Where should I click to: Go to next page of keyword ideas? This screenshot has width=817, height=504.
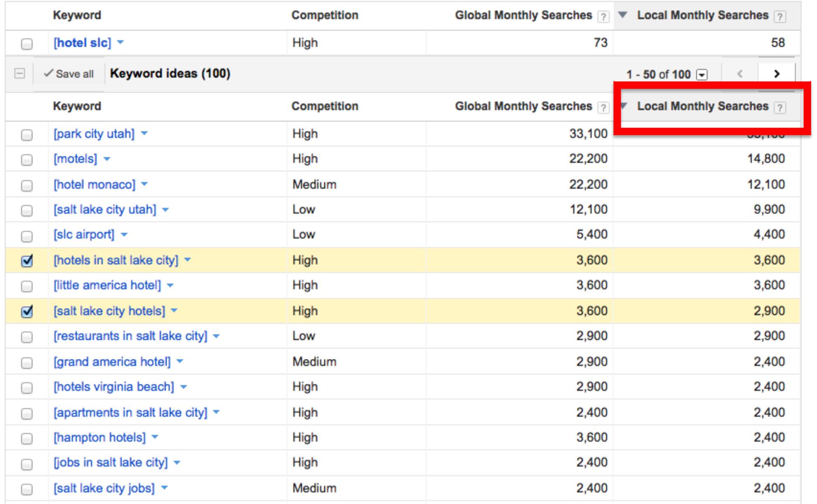pyautogui.click(x=777, y=74)
